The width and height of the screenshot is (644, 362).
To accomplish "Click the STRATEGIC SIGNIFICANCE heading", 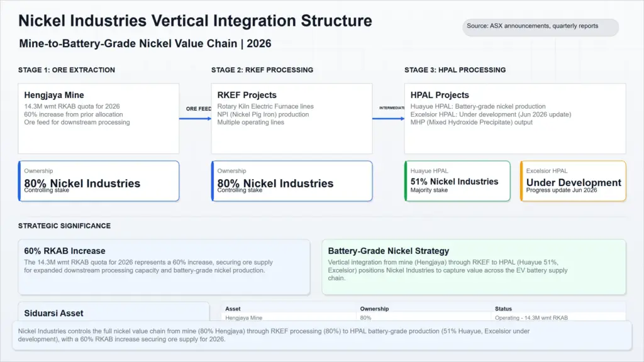I will [65, 226].
